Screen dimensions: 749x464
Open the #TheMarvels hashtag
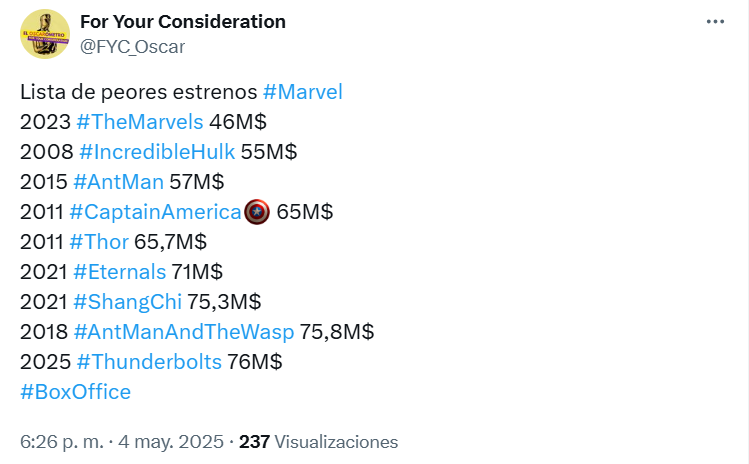point(141,122)
